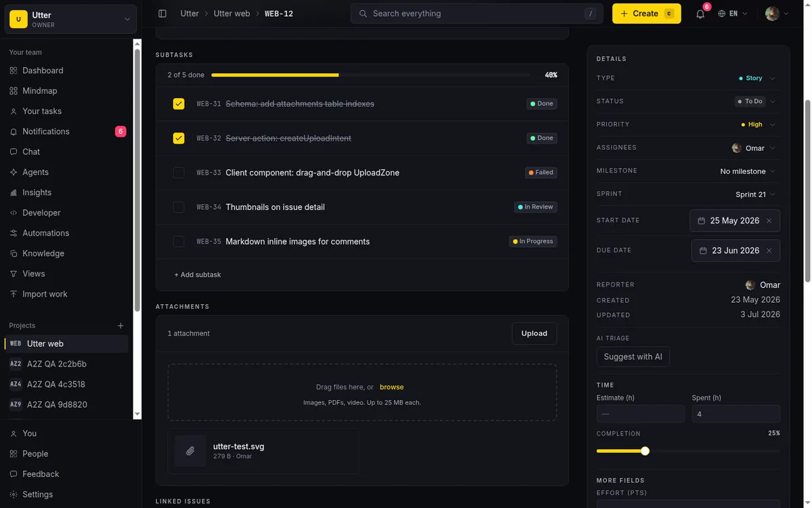The width and height of the screenshot is (812, 508).
Task: Click the Spent hours input
Action: pos(736,414)
